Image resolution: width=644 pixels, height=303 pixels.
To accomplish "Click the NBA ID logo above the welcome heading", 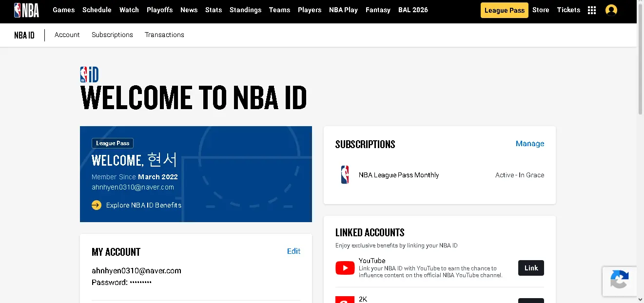I will click(x=89, y=75).
